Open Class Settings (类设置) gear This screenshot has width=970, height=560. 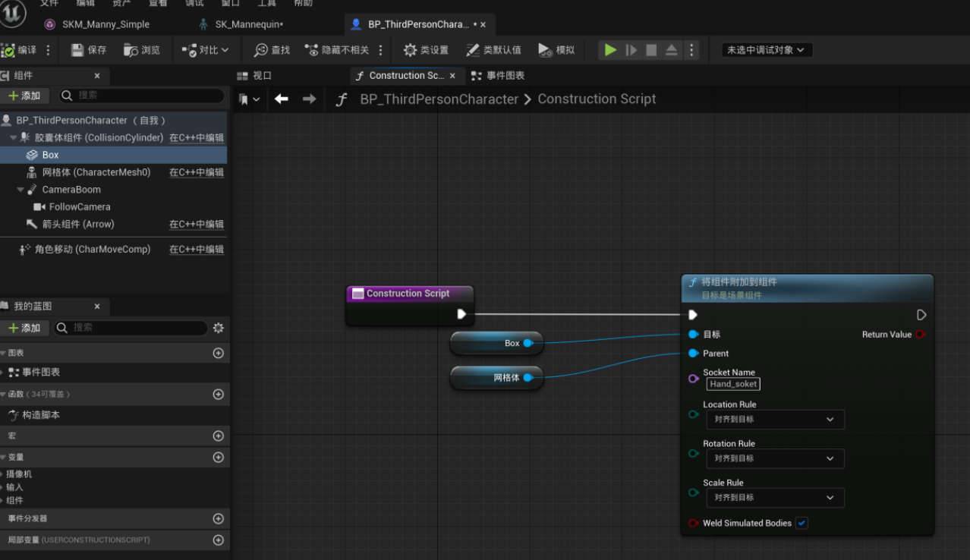click(426, 50)
